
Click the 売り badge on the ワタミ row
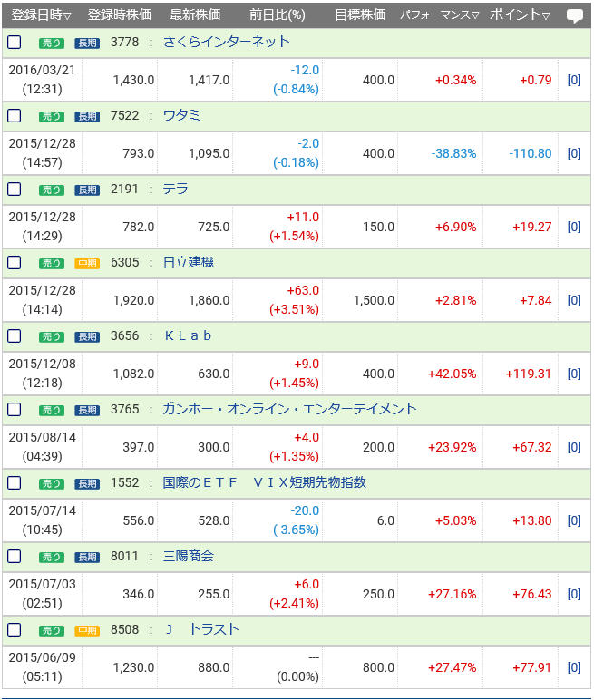point(52,116)
